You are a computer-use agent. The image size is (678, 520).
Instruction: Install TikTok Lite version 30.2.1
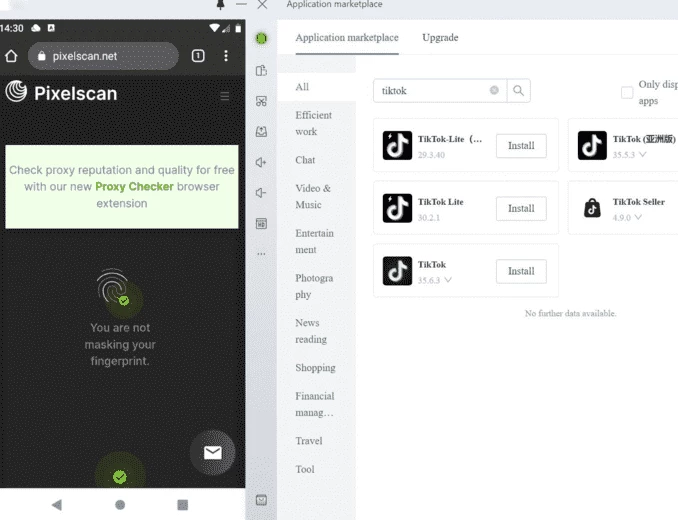point(521,208)
